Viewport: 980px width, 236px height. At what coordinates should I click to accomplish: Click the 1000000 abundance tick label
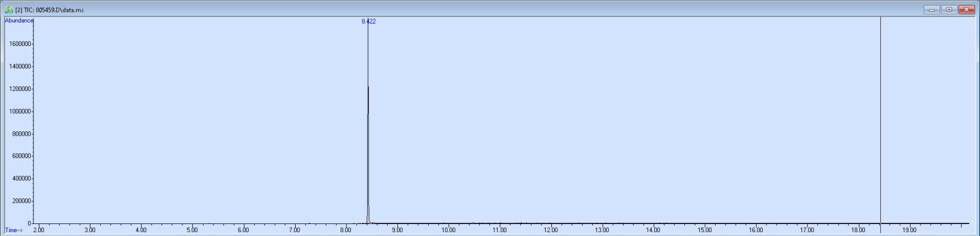[20, 111]
